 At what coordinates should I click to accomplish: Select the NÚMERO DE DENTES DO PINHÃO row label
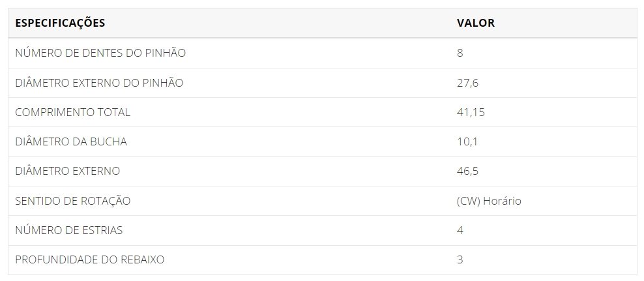click(x=100, y=53)
